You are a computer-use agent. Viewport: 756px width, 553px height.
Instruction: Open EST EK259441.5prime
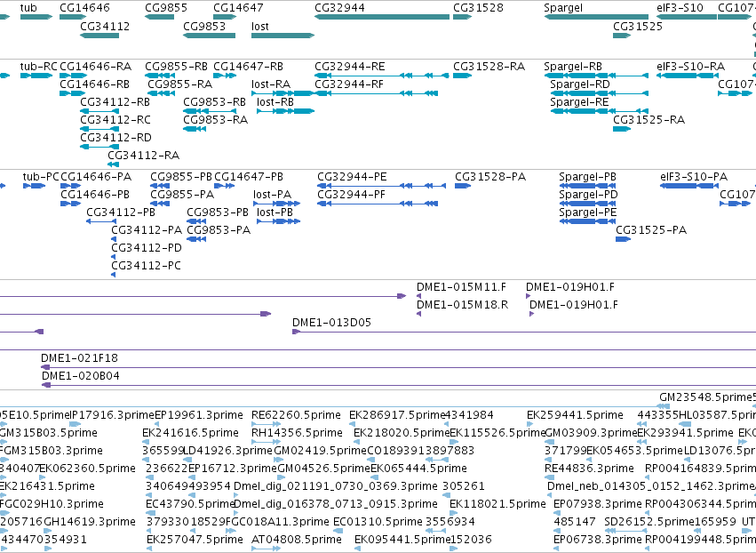575,415
